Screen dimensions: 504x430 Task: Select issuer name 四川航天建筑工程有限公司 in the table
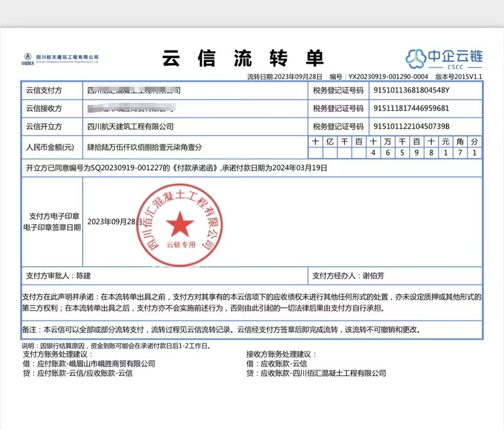[x=131, y=127]
